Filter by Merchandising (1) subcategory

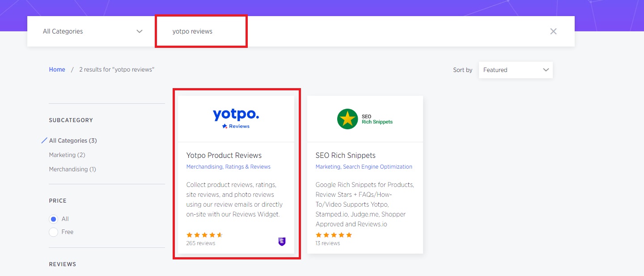point(72,169)
